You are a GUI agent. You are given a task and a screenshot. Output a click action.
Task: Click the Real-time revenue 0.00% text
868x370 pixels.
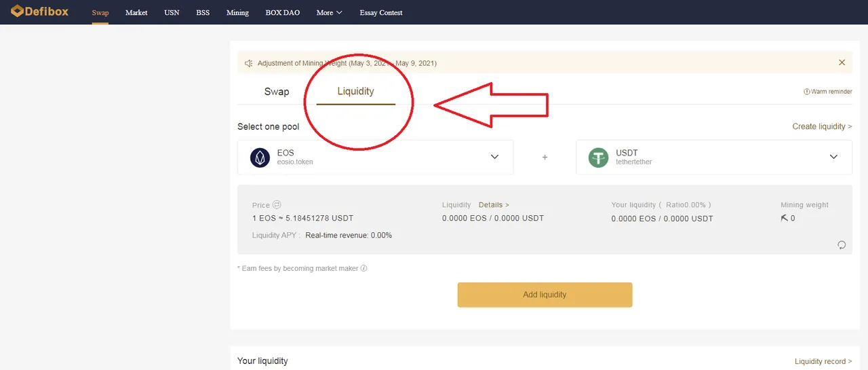click(x=349, y=236)
